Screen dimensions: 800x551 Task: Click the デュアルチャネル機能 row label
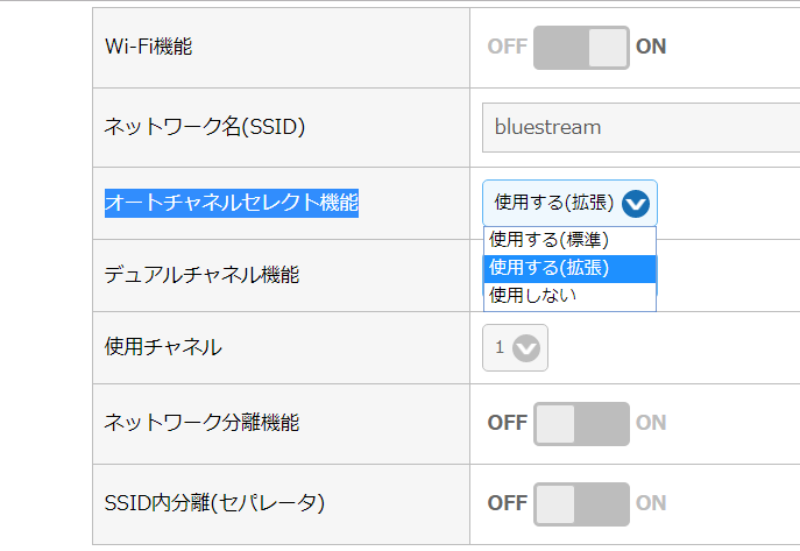tap(201, 275)
